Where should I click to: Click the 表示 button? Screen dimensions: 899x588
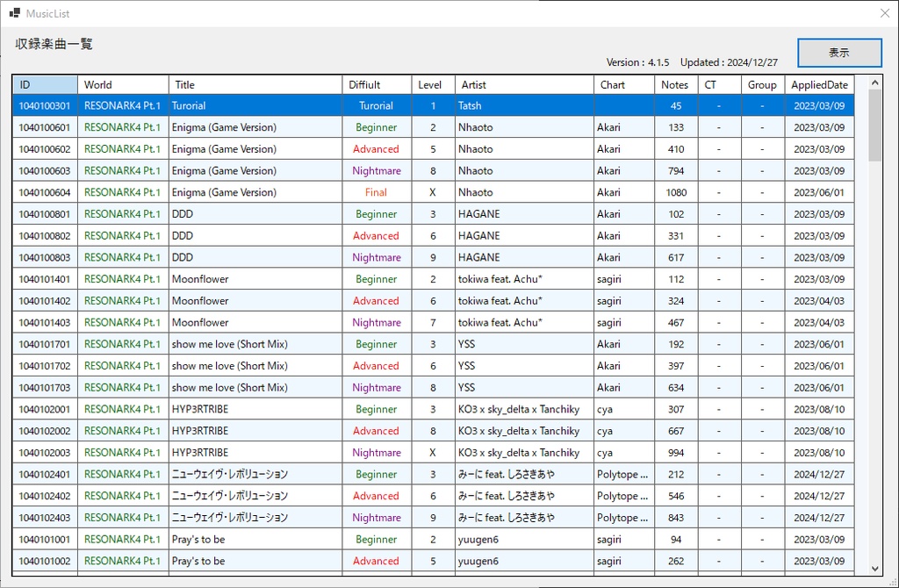838,53
